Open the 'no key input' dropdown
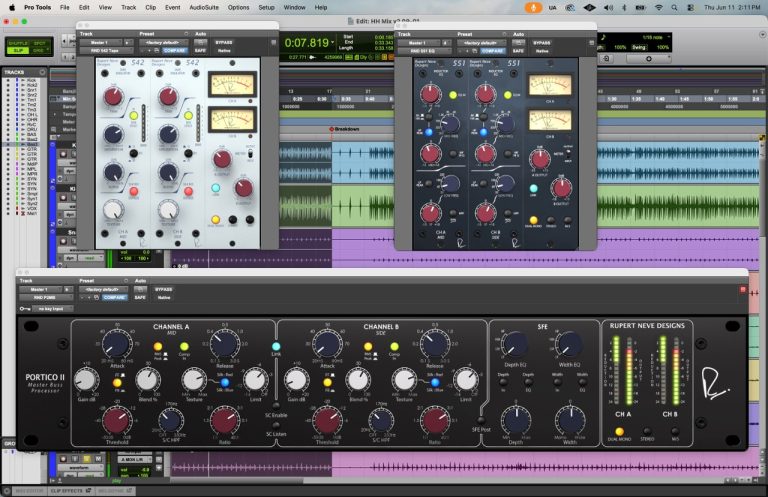This screenshot has height=497, width=768. (53, 309)
